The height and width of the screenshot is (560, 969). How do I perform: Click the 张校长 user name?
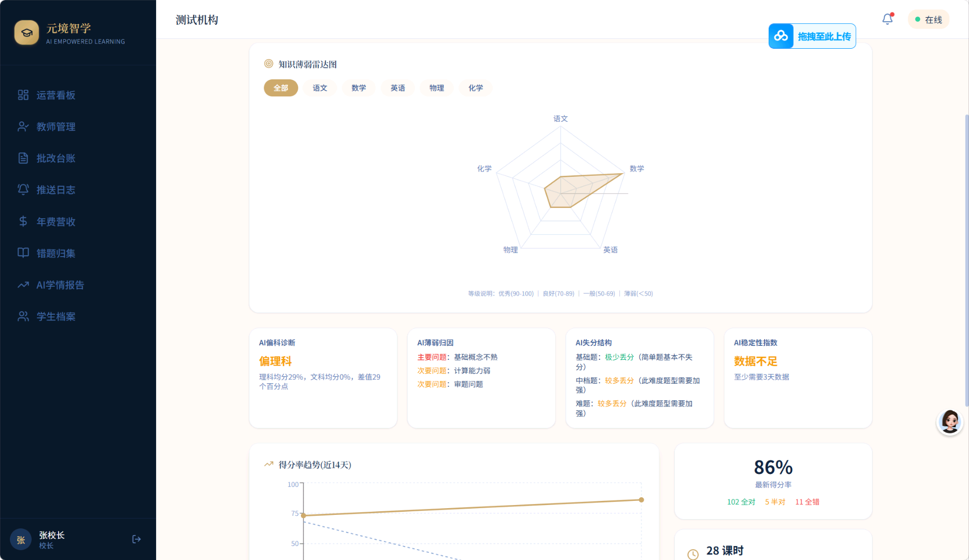[51, 535]
